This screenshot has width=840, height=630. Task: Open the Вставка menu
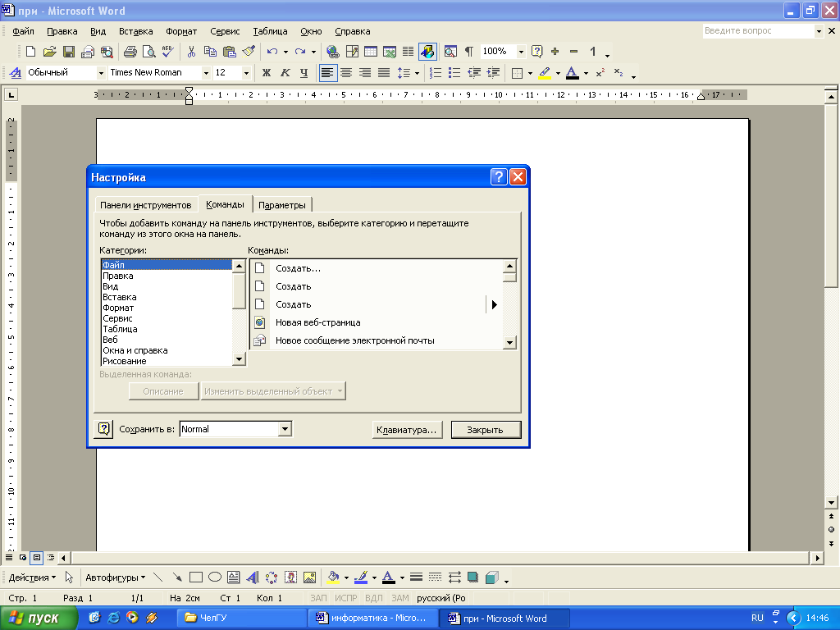[x=135, y=32]
